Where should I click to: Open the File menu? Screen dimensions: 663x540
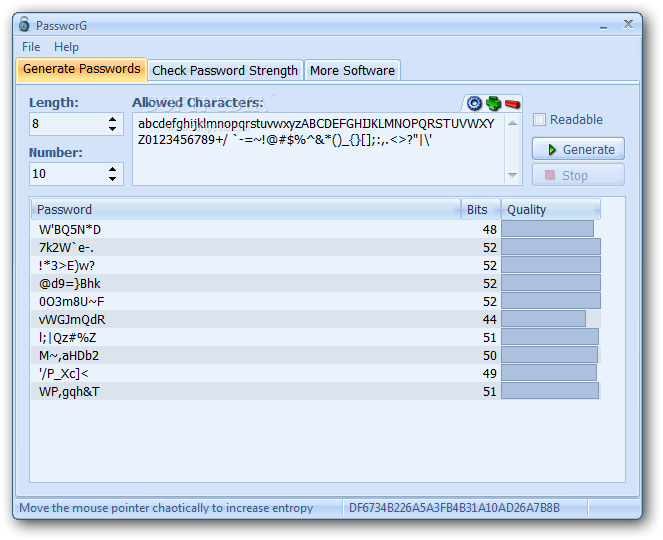point(31,47)
